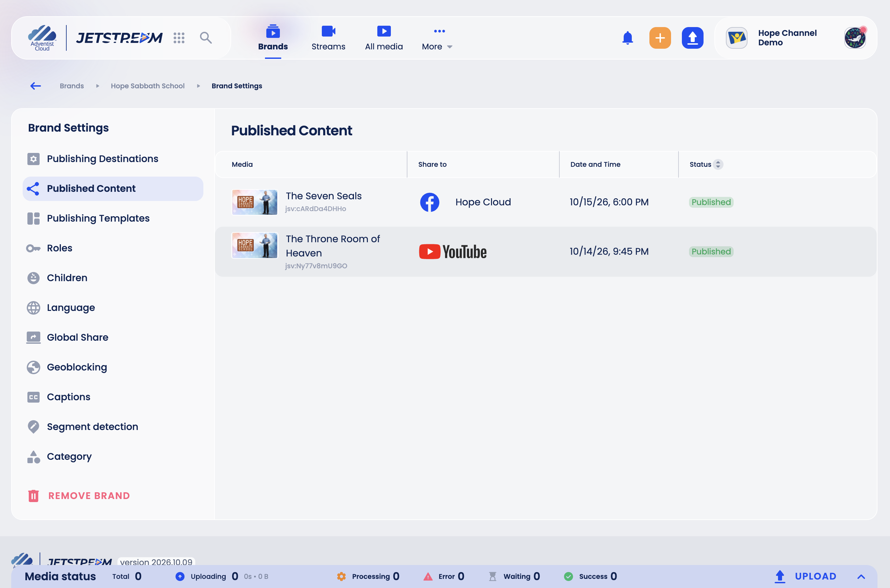Click the Processing gear status icon

tap(341, 576)
